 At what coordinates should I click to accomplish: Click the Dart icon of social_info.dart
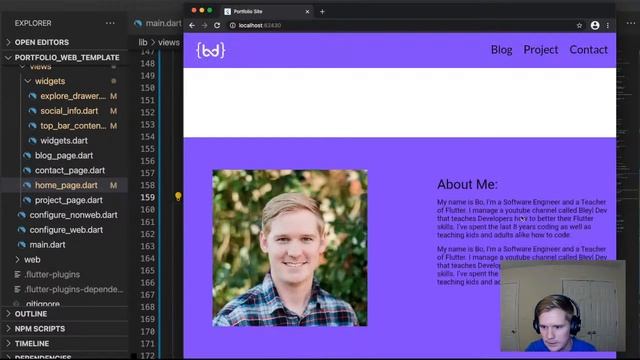tap(32, 111)
